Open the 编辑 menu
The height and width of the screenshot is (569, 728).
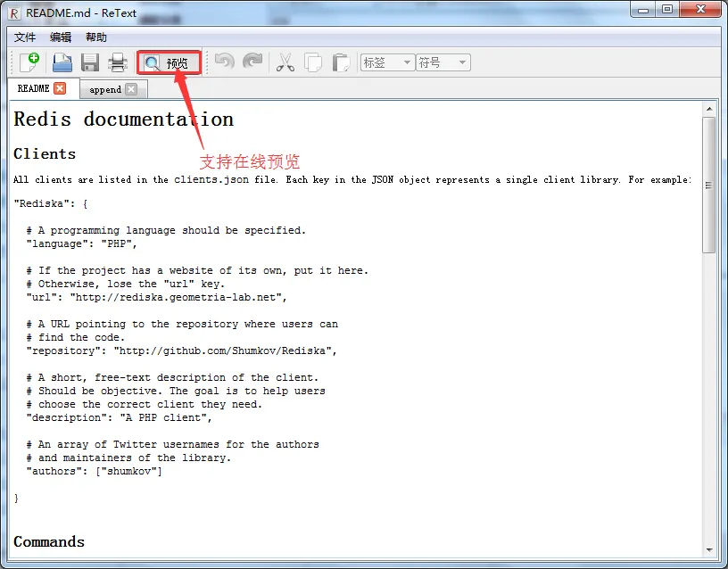(x=61, y=37)
